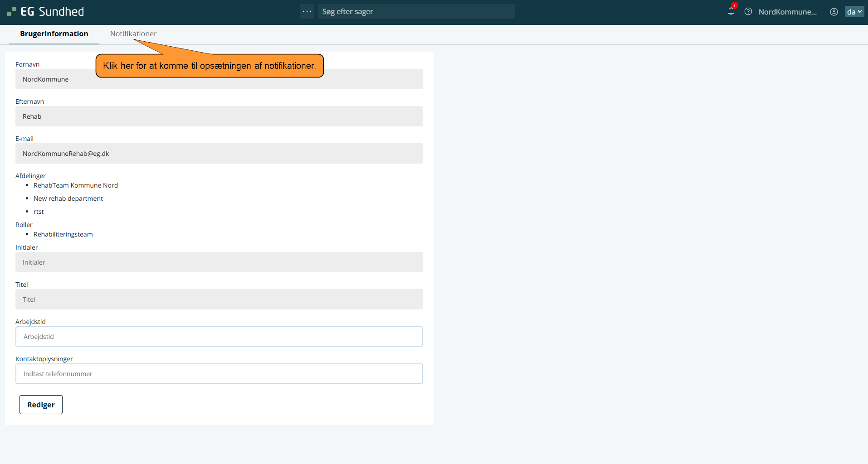Click the Titel field

coord(219,300)
